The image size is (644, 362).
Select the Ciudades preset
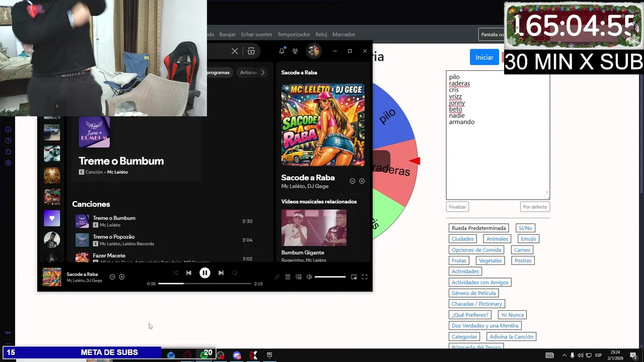462,239
